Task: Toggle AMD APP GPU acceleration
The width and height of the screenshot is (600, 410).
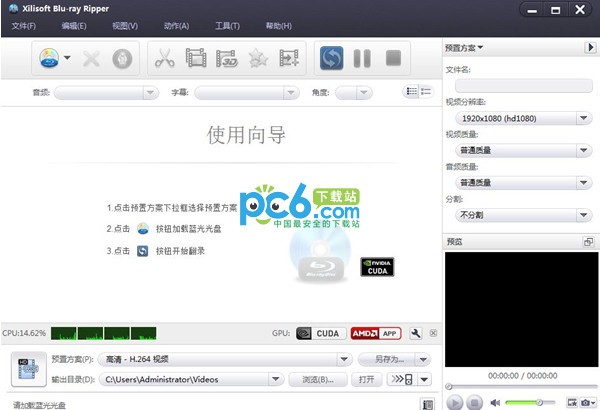Action: click(x=376, y=333)
